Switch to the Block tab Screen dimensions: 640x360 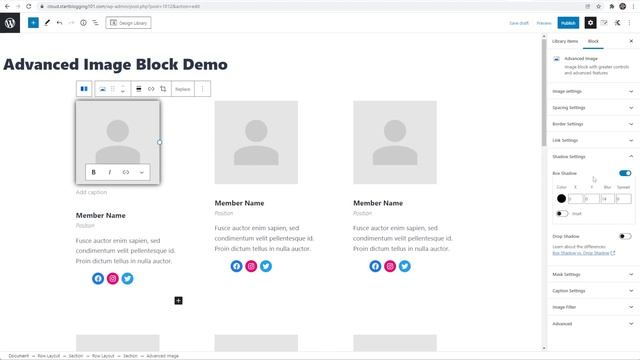(593, 41)
